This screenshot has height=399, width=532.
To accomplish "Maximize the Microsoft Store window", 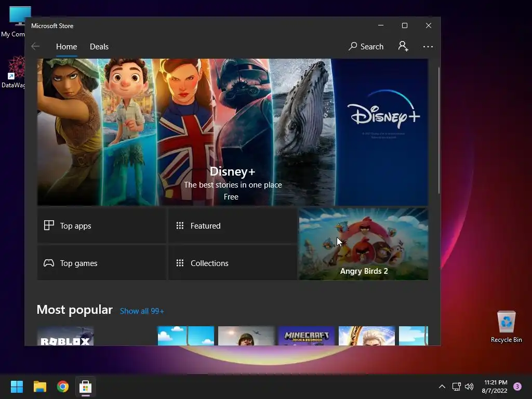I will point(404,25).
